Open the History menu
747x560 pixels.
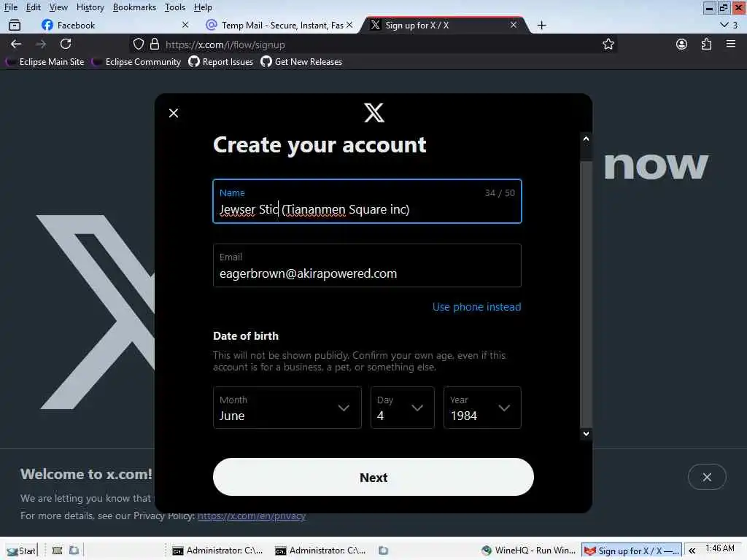[x=90, y=7]
